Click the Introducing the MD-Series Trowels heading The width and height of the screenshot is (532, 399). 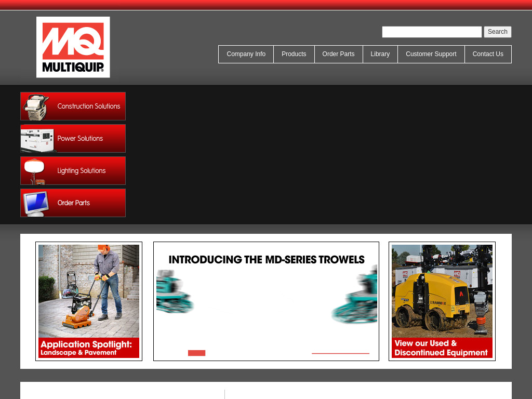click(267, 260)
